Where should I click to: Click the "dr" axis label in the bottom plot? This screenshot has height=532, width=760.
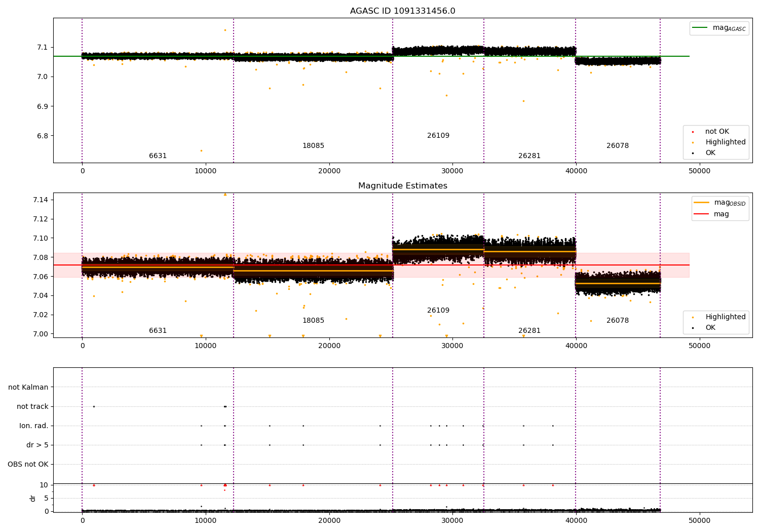[33, 498]
